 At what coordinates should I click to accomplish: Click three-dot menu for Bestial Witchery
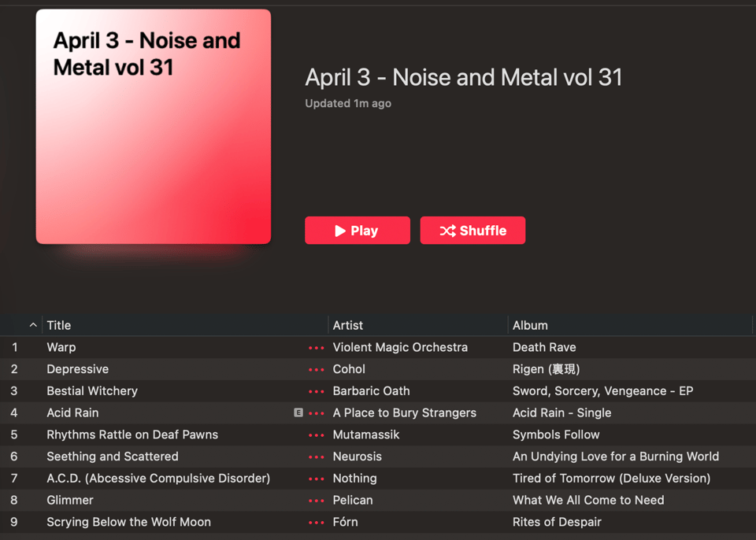(317, 391)
